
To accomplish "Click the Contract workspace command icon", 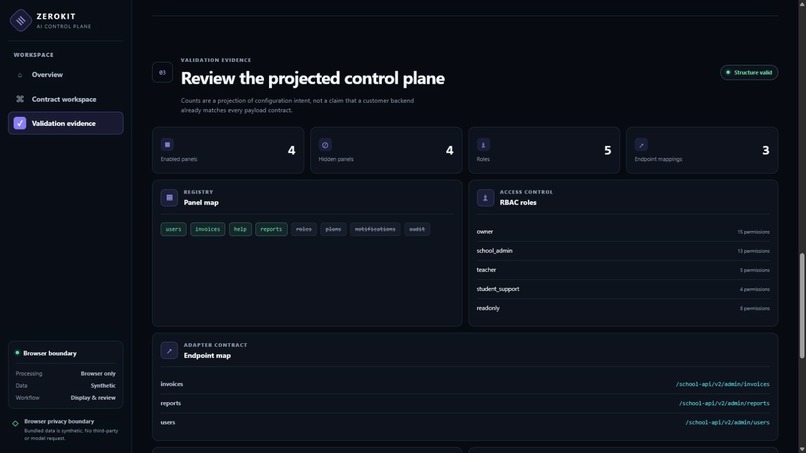I will point(20,99).
